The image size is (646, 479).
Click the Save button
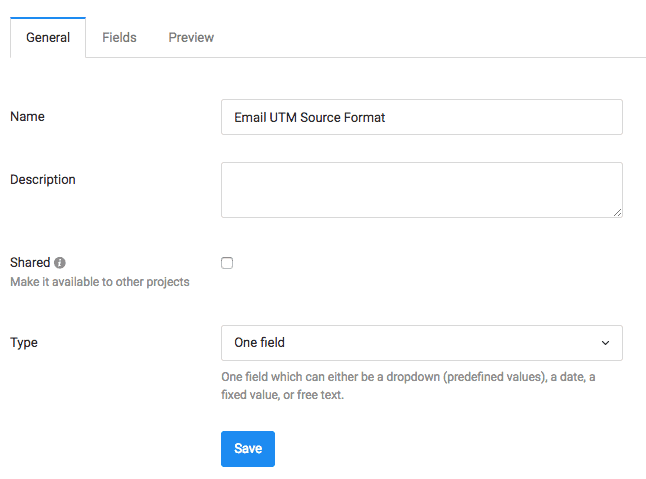click(x=248, y=449)
